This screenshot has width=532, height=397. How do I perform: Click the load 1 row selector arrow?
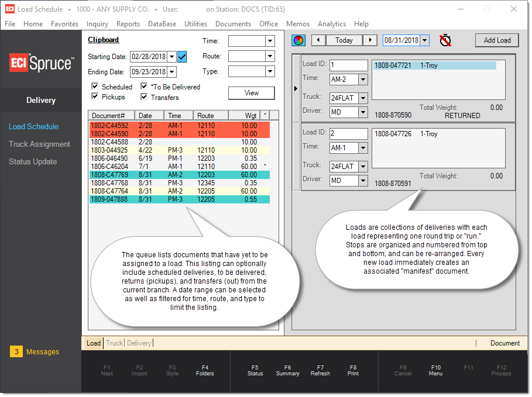297,89
